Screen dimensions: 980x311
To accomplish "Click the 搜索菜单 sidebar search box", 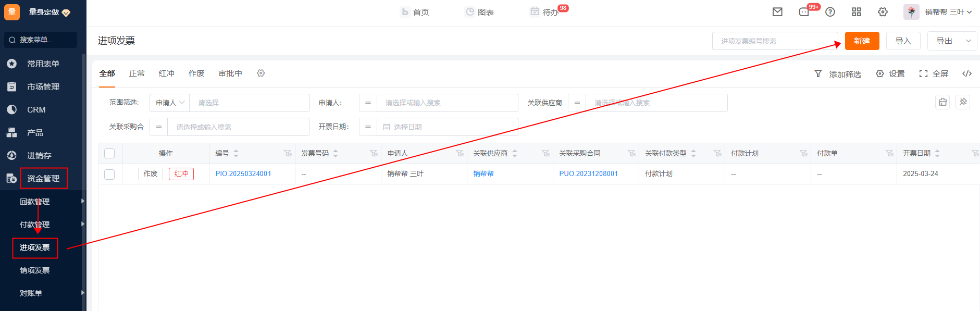I will [41, 40].
